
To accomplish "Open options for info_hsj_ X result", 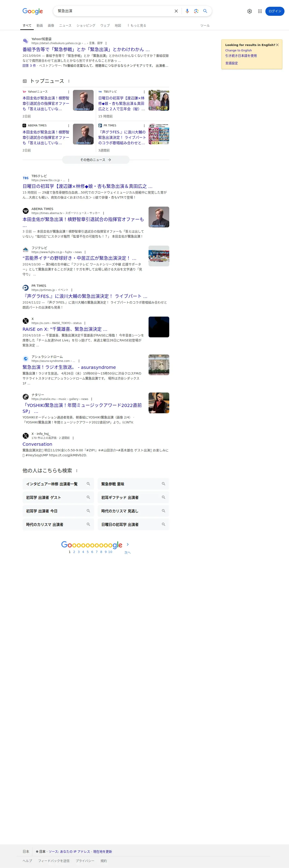I will point(73,438).
